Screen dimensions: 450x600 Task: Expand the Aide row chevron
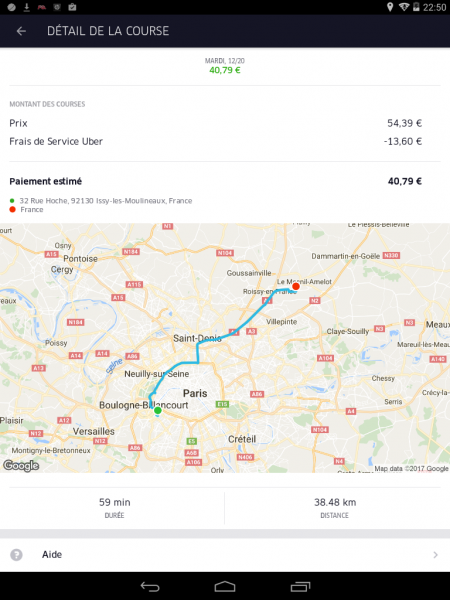tap(435, 554)
